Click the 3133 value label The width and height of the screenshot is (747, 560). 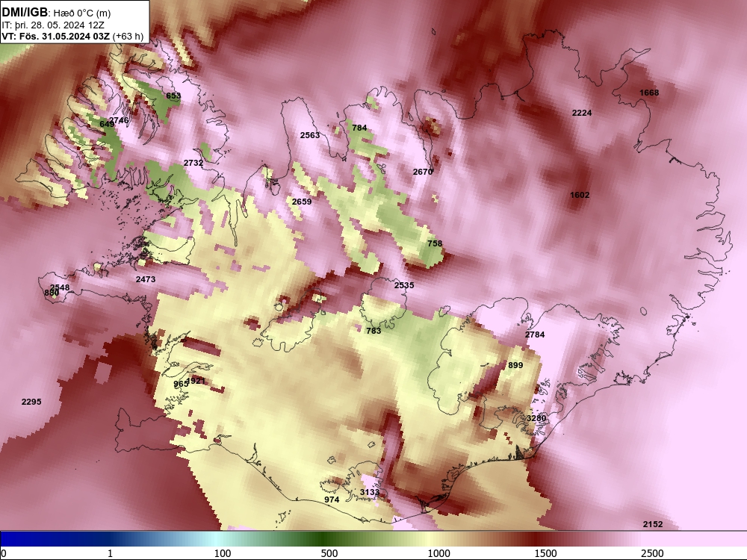370,492
